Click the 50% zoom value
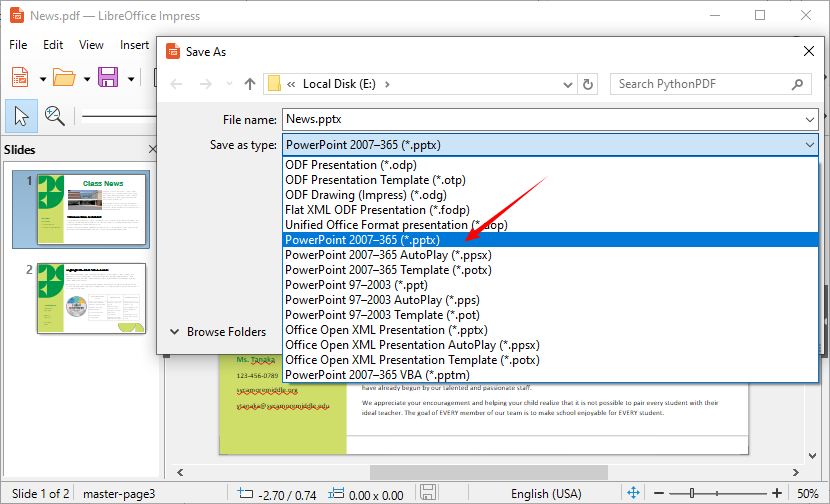The width and height of the screenshot is (830, 504). [x=807, y=494]
